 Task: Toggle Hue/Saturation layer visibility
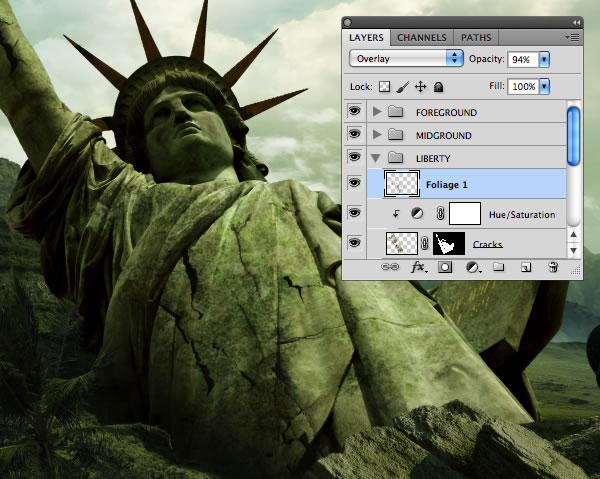pos(354,213)
